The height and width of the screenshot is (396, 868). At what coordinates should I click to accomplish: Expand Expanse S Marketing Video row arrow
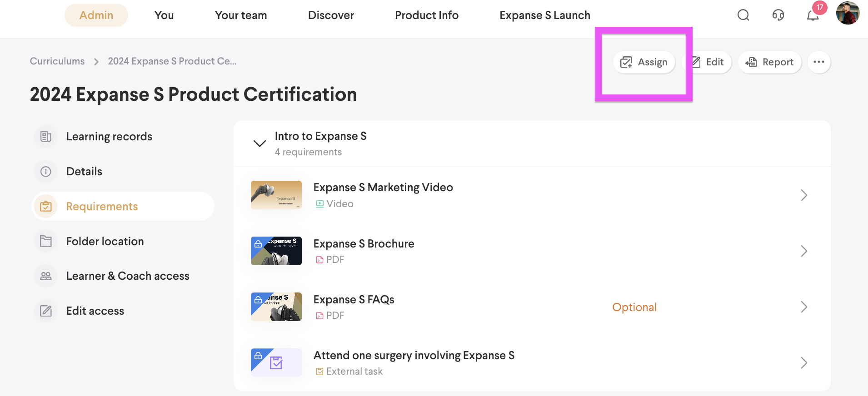(x=803, y=195)
